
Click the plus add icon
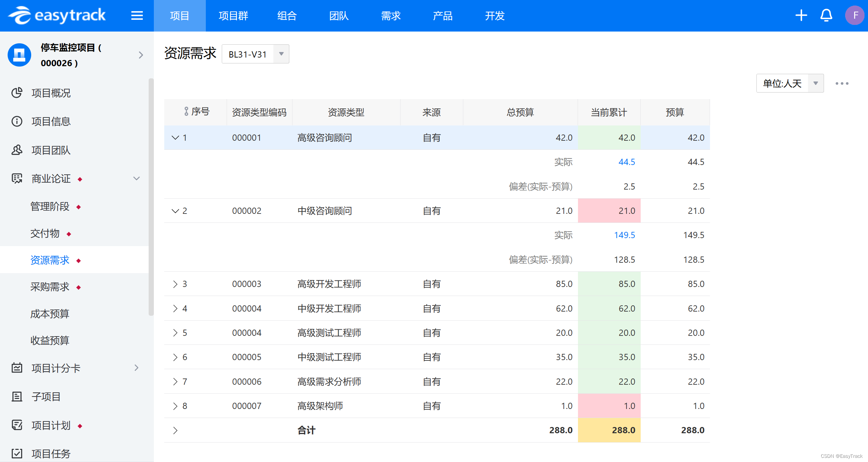(801, 16)
